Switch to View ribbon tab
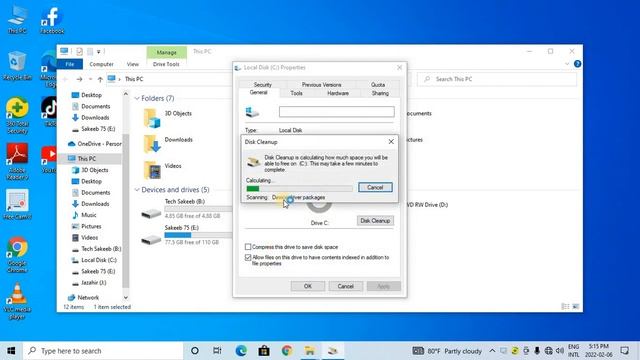 pyautogui.click(x=133, y=64)
